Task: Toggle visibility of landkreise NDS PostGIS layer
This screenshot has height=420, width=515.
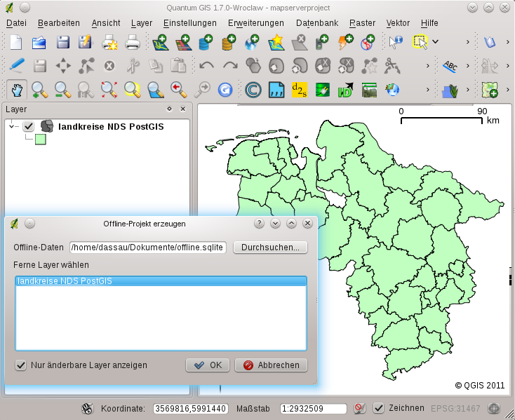Action: [29, 126]
